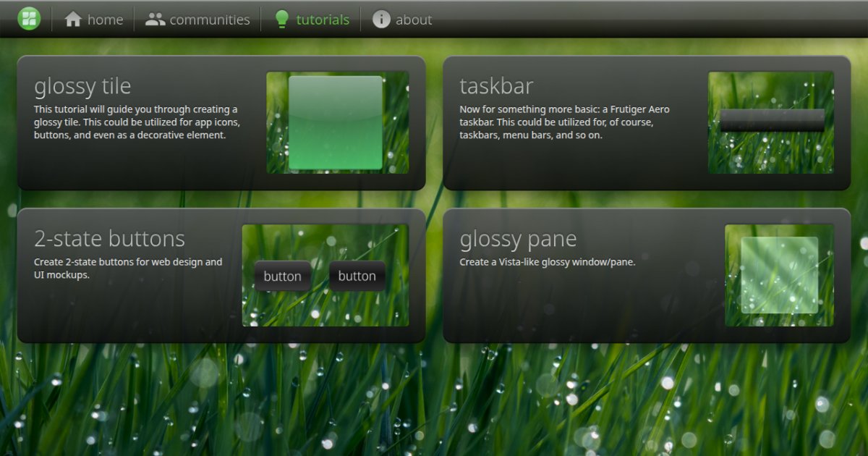The image size is (868, 456).
Task: Open the "2-state buttons" tutorial heading
Action: coord(109,238)
